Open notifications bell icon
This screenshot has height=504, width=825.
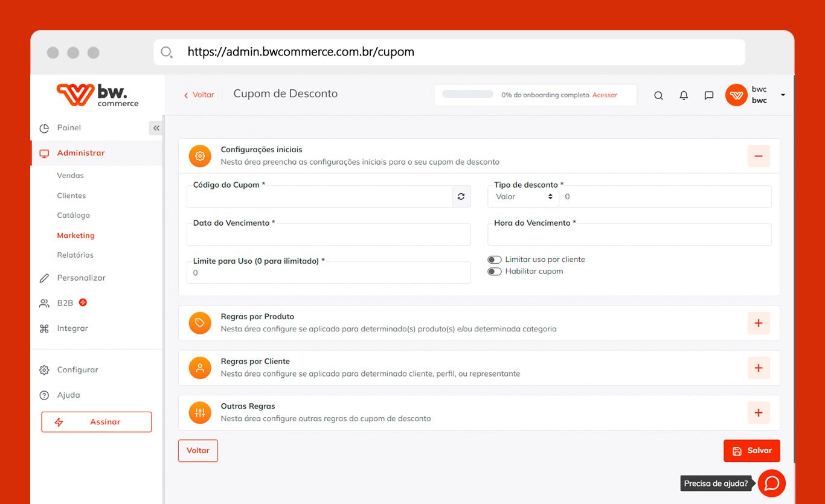684,95
